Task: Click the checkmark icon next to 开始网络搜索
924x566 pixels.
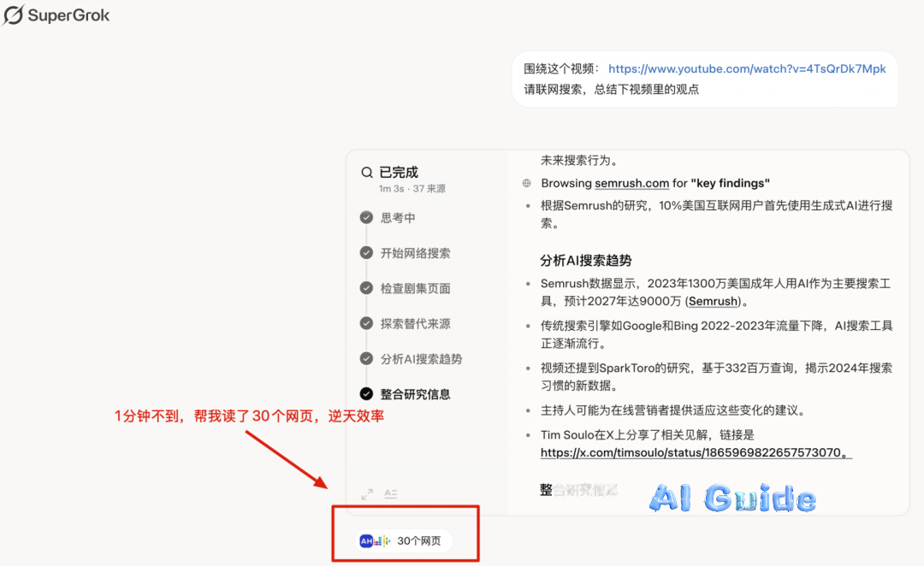Action: tap(366, 253)
